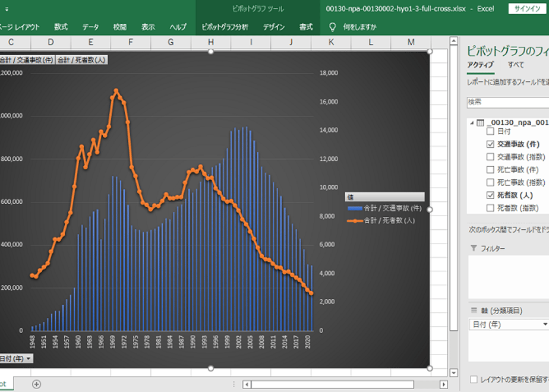549x392 pixels.
Task: Select the ピボットグラフ分析 tab
Action: [x=225, y=27]
